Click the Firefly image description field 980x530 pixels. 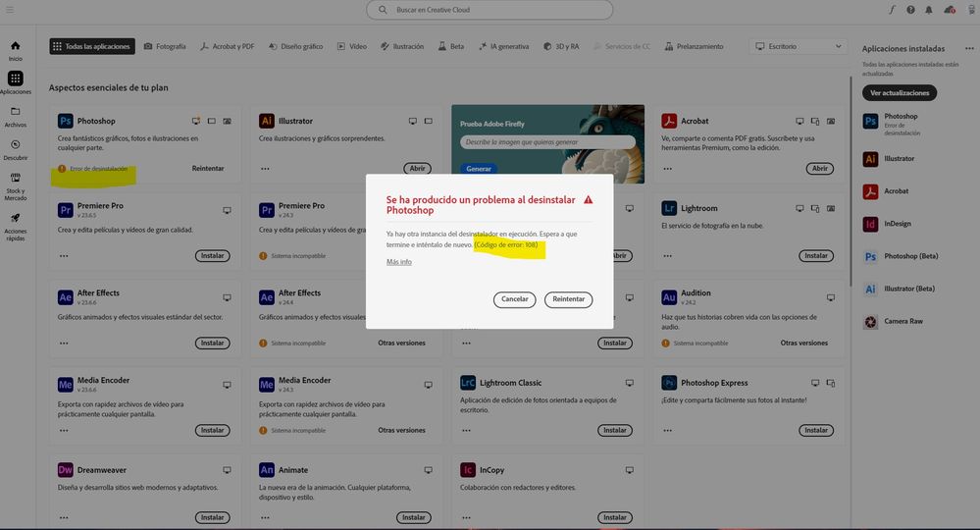[x=547, y=142]
